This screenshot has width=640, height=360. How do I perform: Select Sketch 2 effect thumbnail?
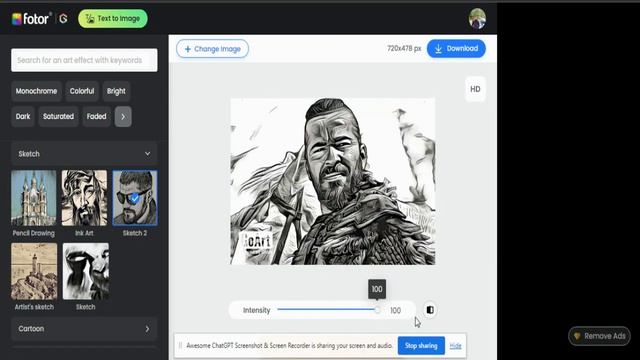click(135, 198)
